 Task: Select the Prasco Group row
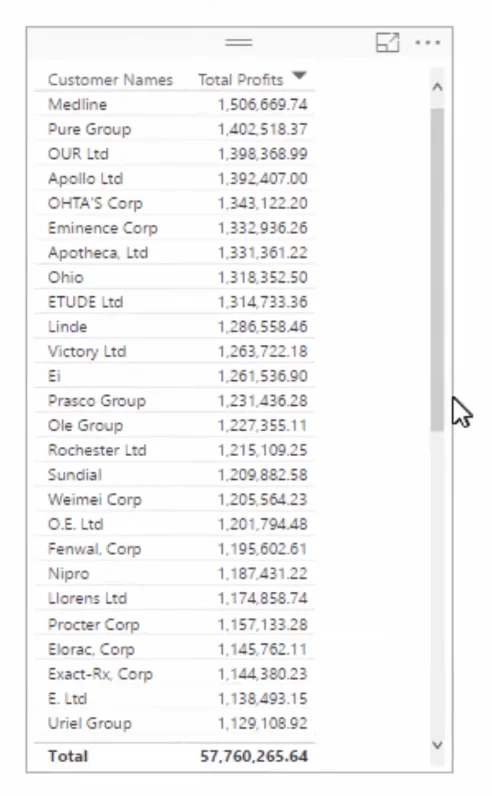click(x=175, y=401)
